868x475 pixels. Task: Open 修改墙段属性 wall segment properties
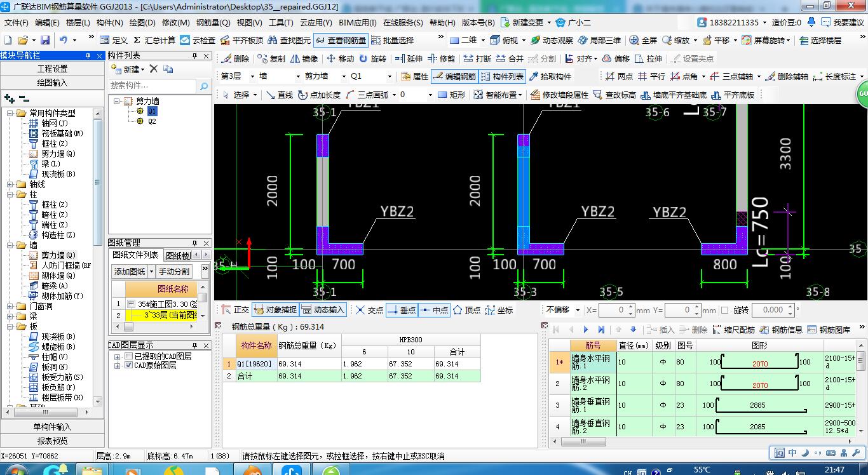(x=559, y=95)
